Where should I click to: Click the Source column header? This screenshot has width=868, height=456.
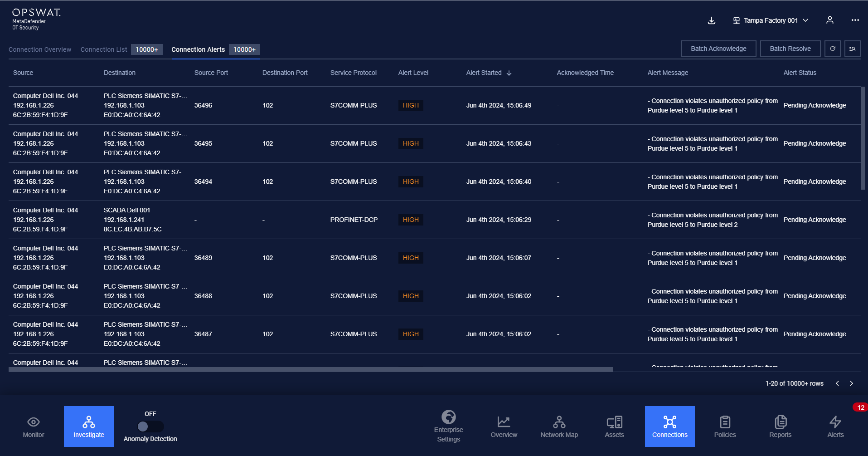click(23, 73)
